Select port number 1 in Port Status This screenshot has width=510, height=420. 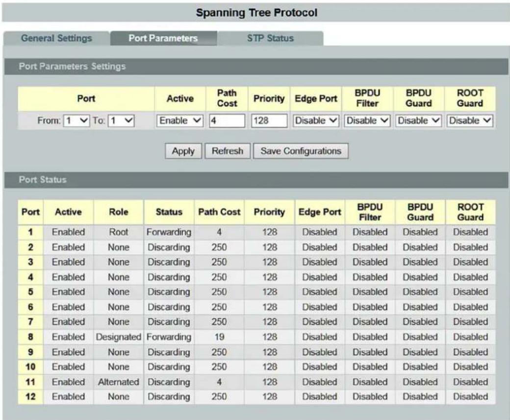30,232
